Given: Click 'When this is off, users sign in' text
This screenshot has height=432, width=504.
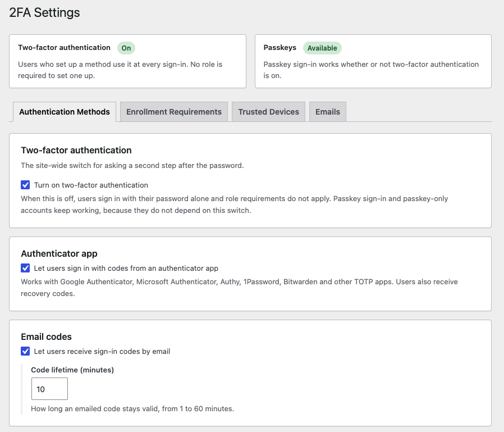Looking at the screenshot, I should 235,204.
